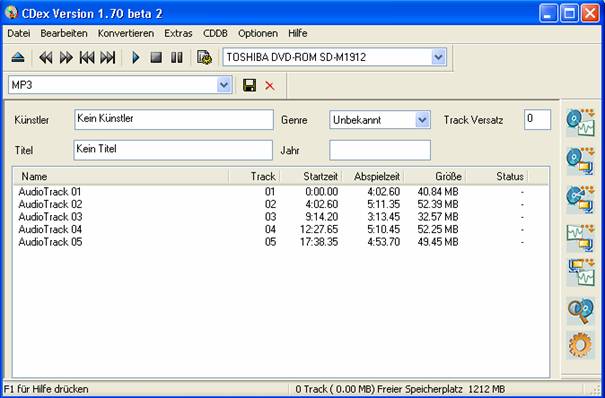Click the 40.84 MB size value
The image size is (605, 398).
(x=438, y=192)
